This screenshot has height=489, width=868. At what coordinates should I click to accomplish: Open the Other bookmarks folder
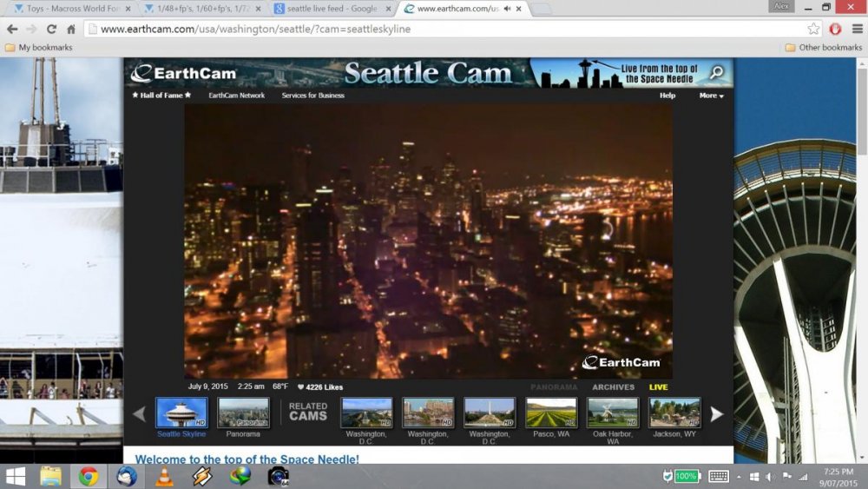[824, 48]
